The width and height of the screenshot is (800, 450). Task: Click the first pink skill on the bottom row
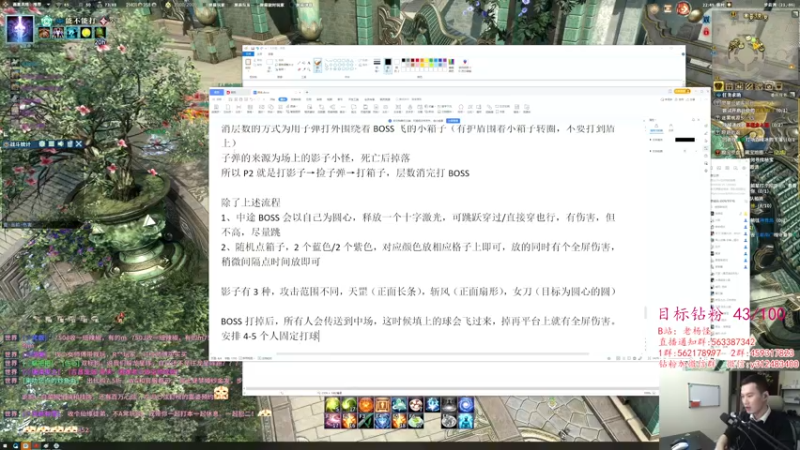[x=332, y=420]
